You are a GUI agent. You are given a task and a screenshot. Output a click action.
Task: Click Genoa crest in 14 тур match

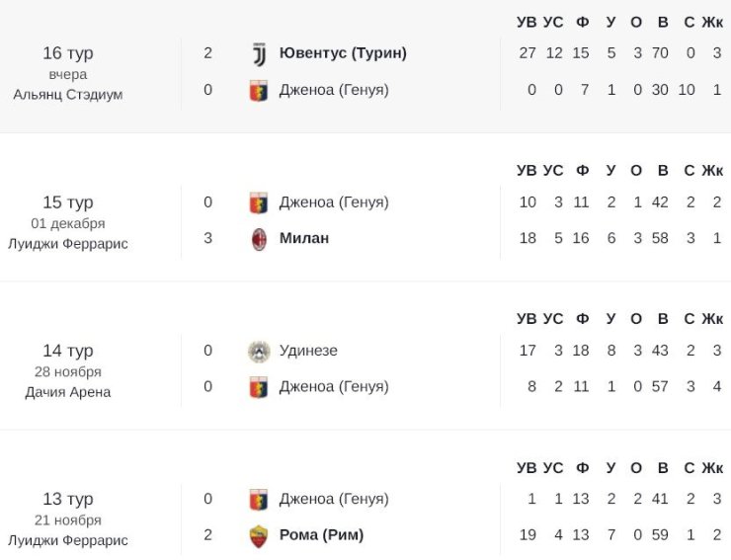[x=259, y=387]
